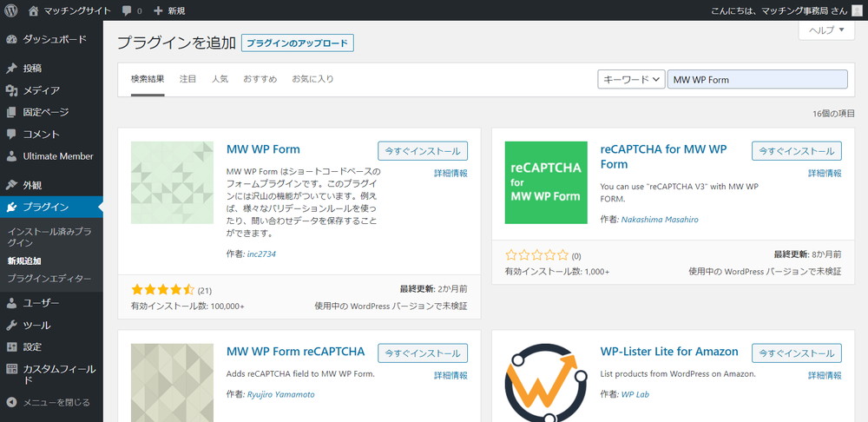Click the plus icon next to 新規

pyautogui.click(x=158, y=10)
